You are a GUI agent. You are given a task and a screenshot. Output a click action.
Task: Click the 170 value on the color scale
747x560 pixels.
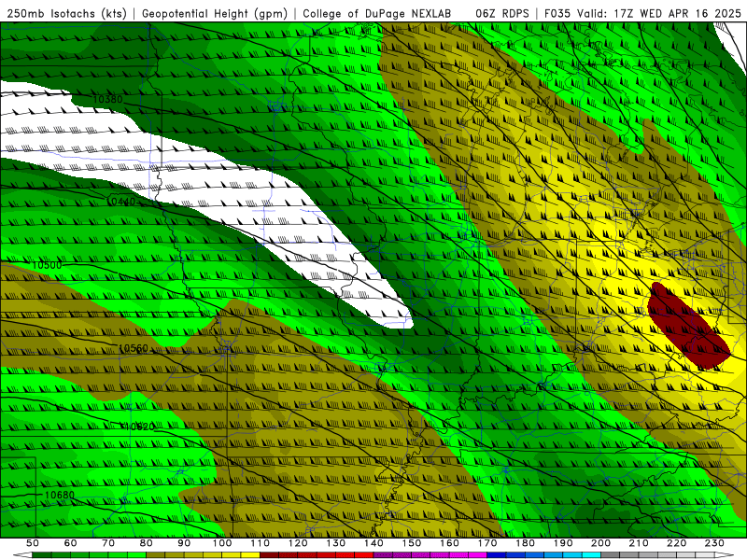point(487,543)
